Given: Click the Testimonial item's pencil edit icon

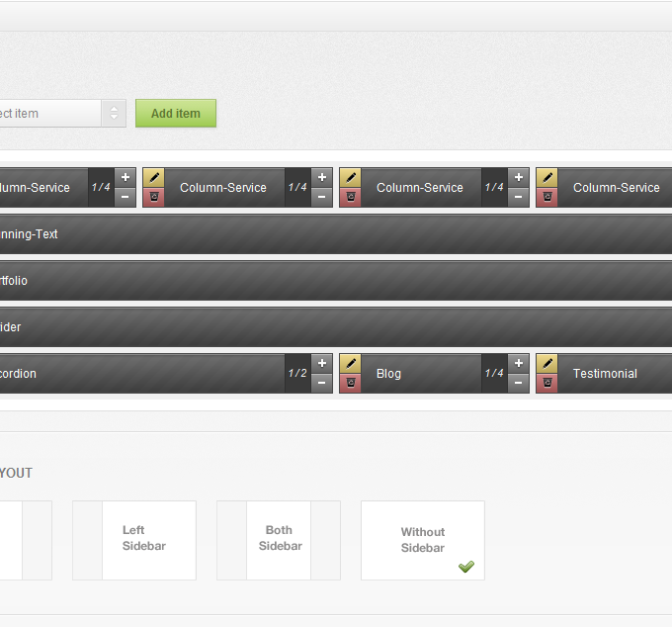Looking at the screenshot, I should 546,364.
